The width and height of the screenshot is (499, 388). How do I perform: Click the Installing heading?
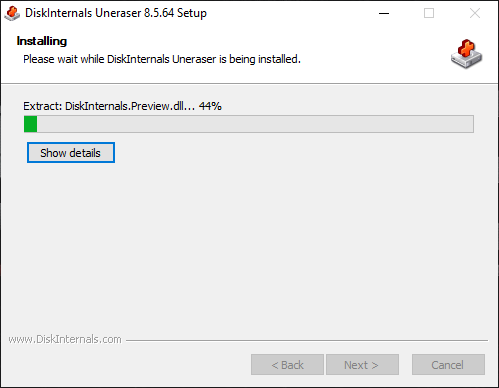[42, 41]
